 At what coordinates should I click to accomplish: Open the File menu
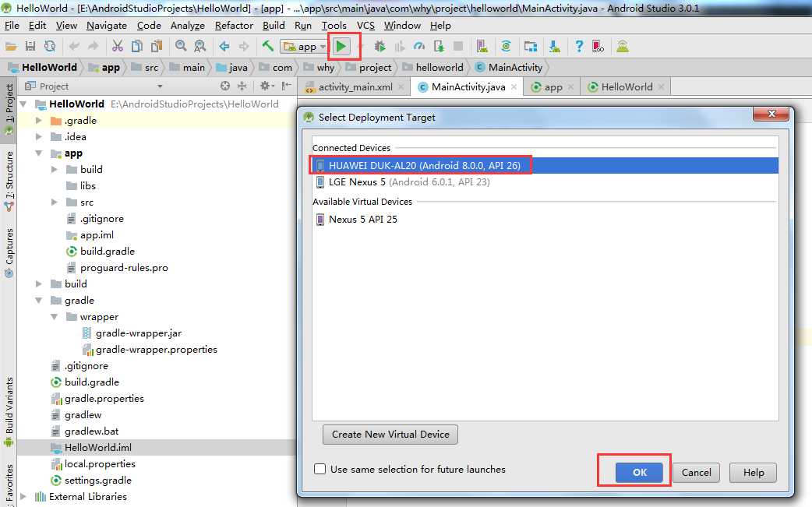click(12, 26)
